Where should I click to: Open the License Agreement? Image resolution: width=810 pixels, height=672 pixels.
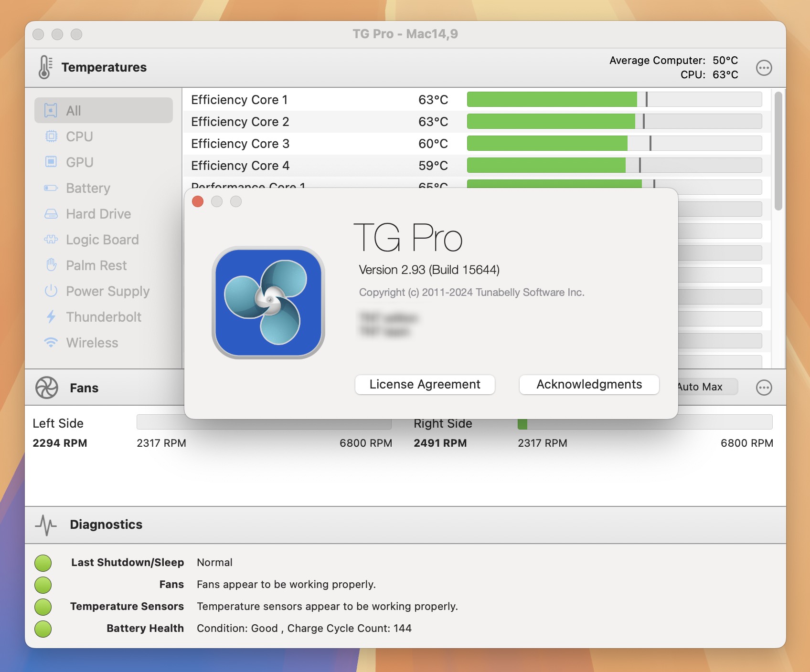(x=425, y=384)
